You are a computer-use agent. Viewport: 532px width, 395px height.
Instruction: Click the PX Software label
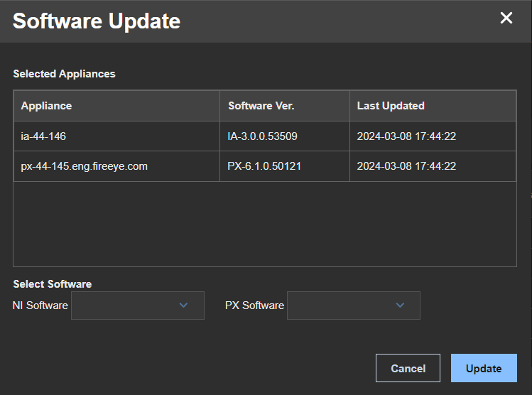coord(254,305)
